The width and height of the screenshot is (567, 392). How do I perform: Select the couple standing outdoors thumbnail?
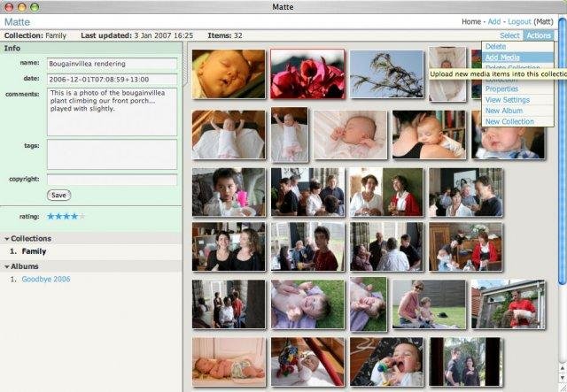[x=465, y=362]
